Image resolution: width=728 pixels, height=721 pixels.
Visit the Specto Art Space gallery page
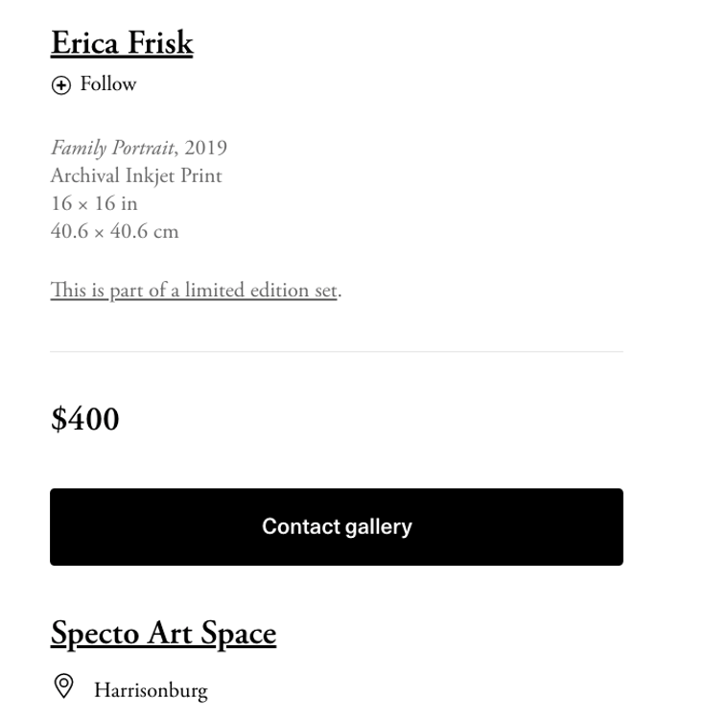point(163,634)
